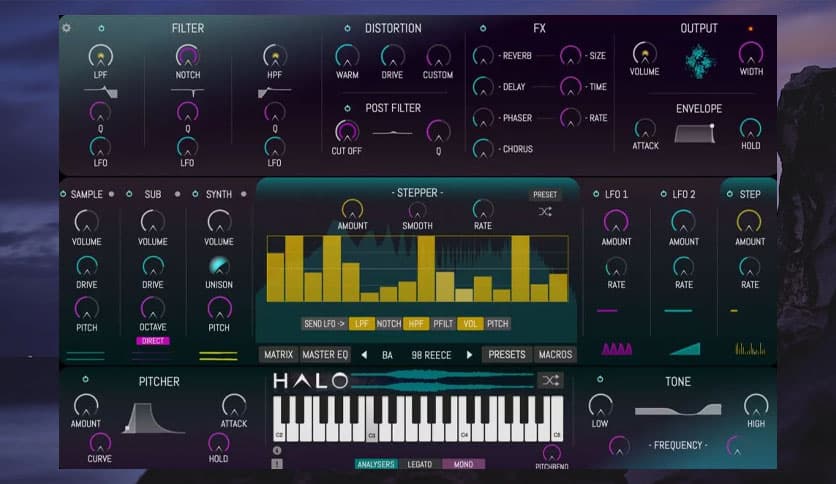Toggle the Distortion section on/off

click(x=347, y=28)
